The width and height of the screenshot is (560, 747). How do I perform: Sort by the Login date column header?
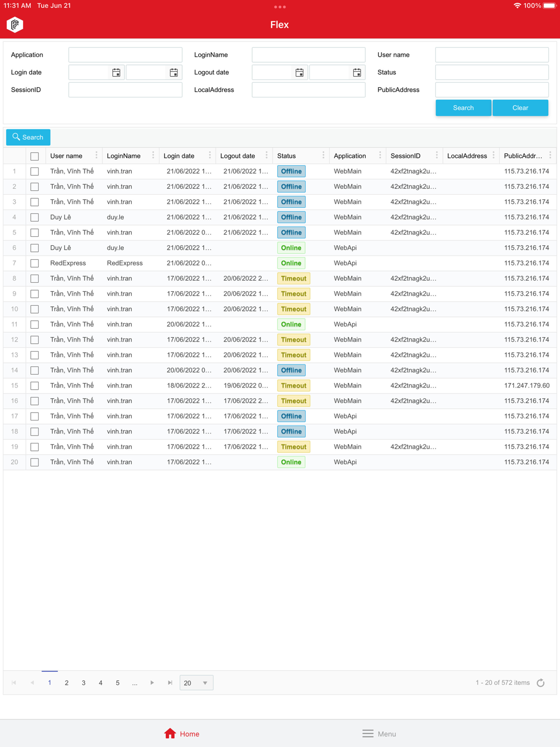179,156
